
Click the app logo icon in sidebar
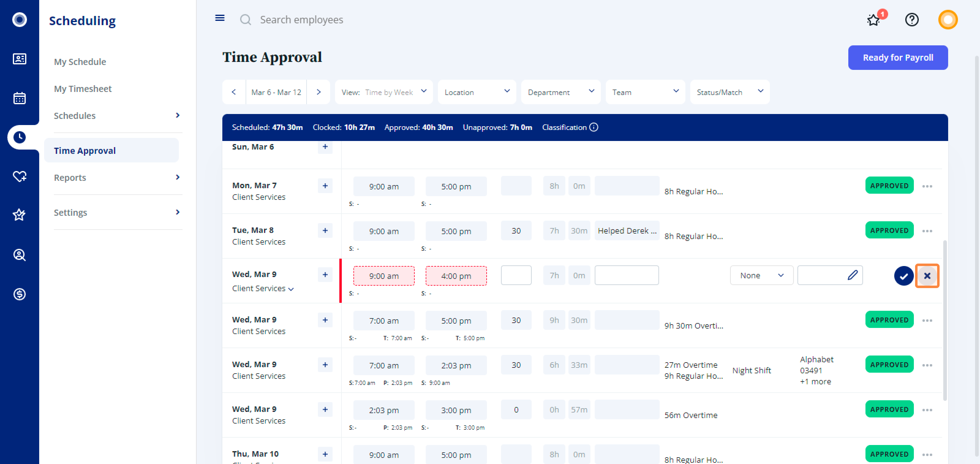[19, 19]
